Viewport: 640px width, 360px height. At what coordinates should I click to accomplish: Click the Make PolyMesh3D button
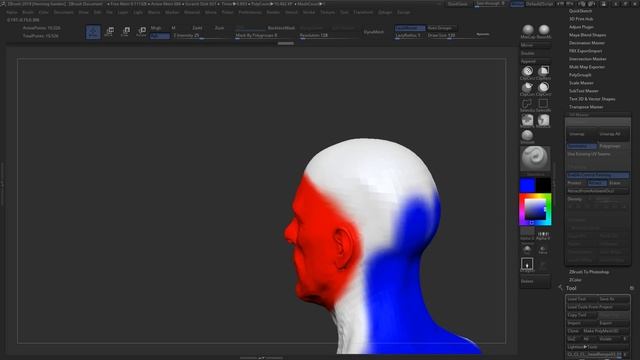[x=606, y=331]
